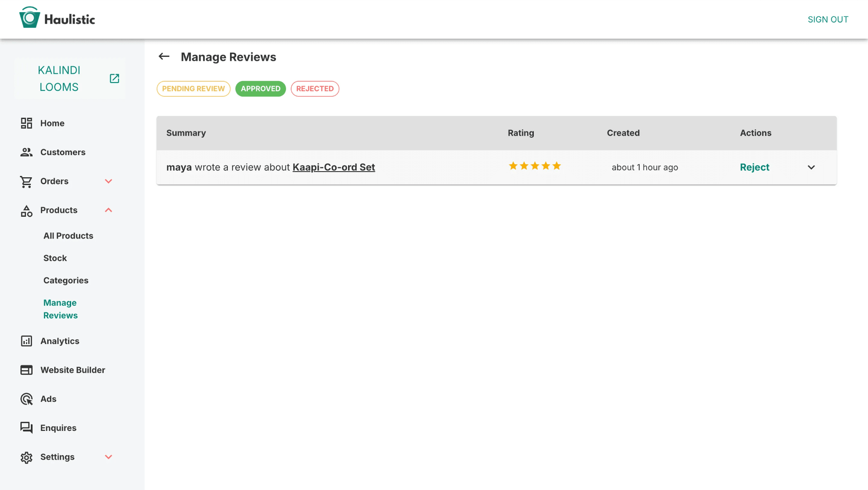Expand the Orders submenu chevron
Viewport: 868px width, 490px height.
[x=108, y=181]
